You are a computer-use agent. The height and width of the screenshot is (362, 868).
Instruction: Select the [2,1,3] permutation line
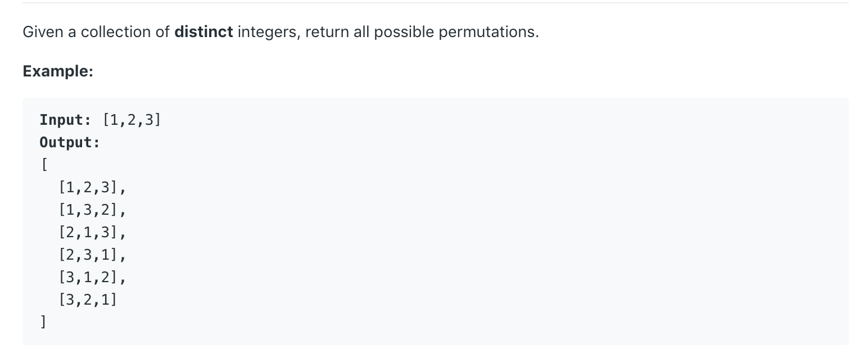point(92,232)
